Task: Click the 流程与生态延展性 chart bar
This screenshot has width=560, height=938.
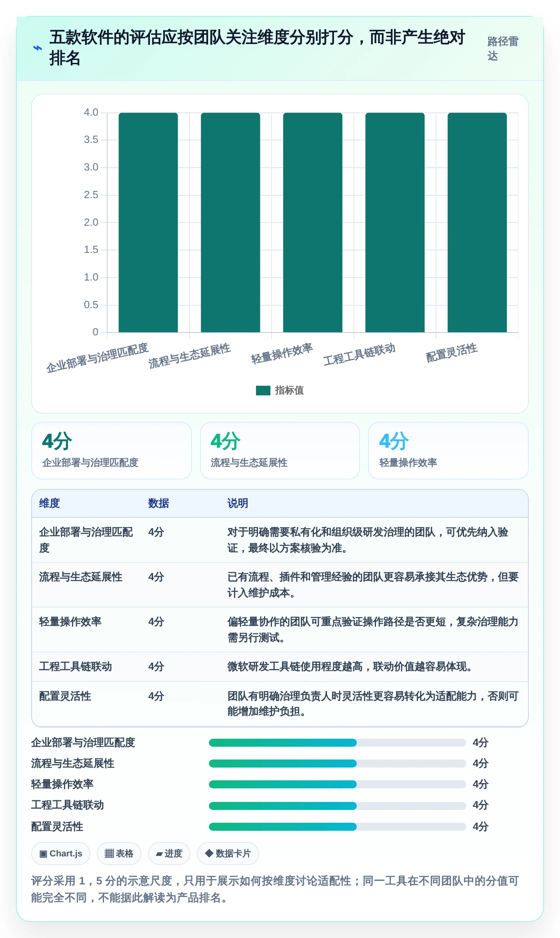Action: (x=230, y=222)
